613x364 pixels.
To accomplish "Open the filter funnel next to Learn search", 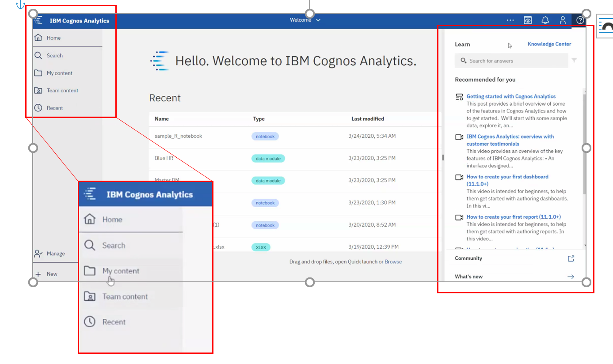I will (574, 61).
